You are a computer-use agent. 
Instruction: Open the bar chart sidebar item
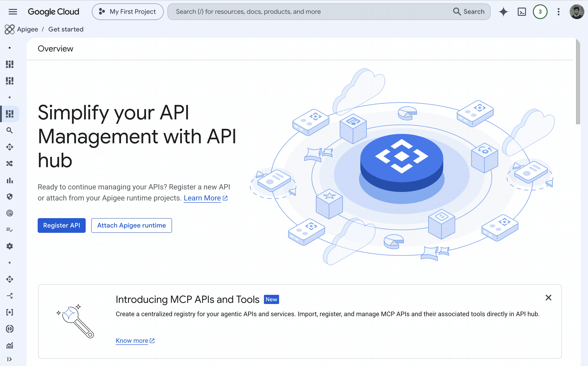10,180
